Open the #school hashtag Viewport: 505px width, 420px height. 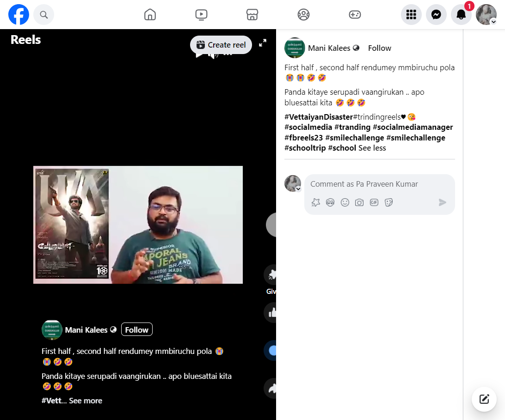(342, 148)
